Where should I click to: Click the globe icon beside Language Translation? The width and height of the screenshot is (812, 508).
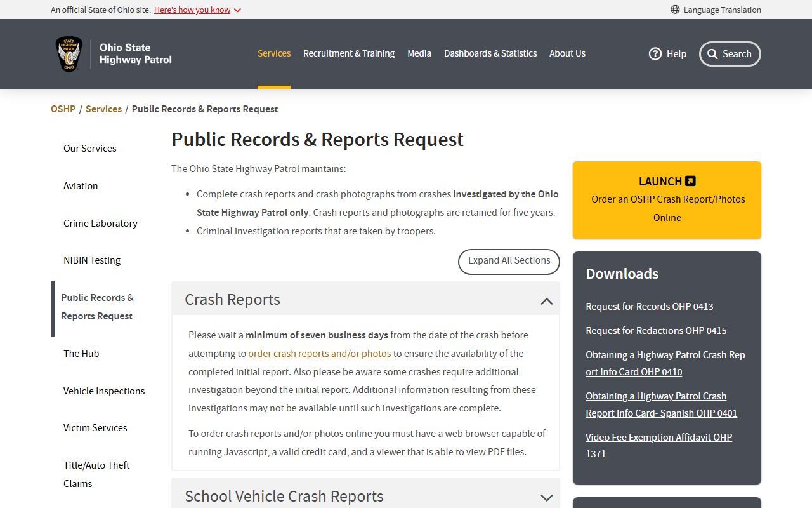click(x=675, y=10)
